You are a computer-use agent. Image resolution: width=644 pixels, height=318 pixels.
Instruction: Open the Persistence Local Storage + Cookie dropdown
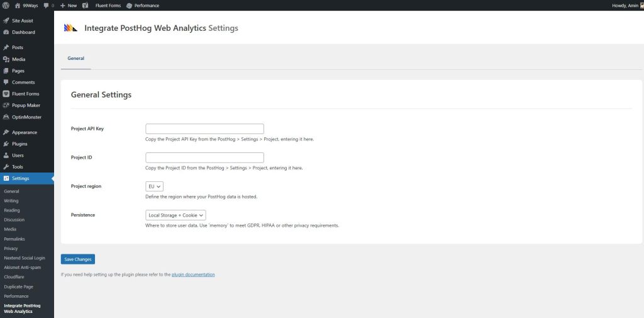176,215
